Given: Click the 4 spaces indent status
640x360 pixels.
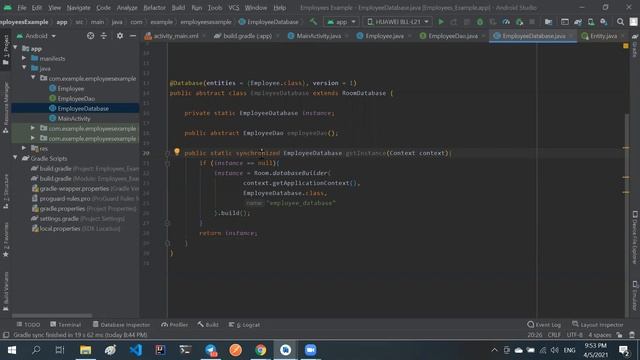Looking at the screenshot, I should click(x=600, y=335).
